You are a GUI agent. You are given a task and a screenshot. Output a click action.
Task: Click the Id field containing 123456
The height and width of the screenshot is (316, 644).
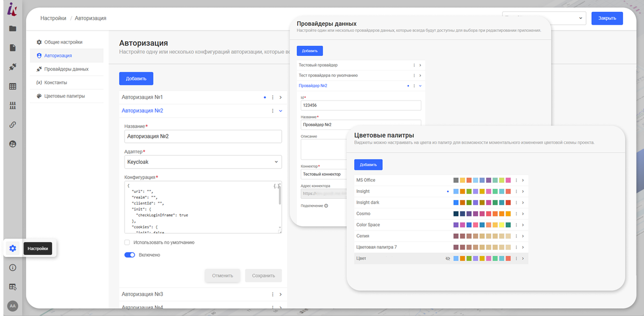coord(361,106)
